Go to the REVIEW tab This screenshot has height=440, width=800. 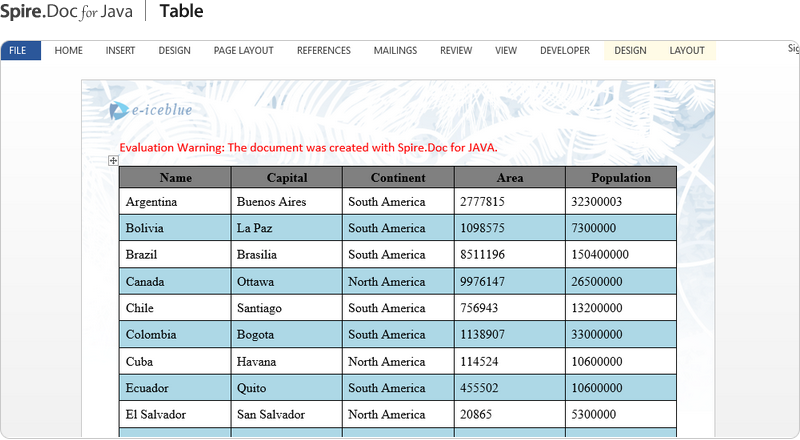point(456,51)
